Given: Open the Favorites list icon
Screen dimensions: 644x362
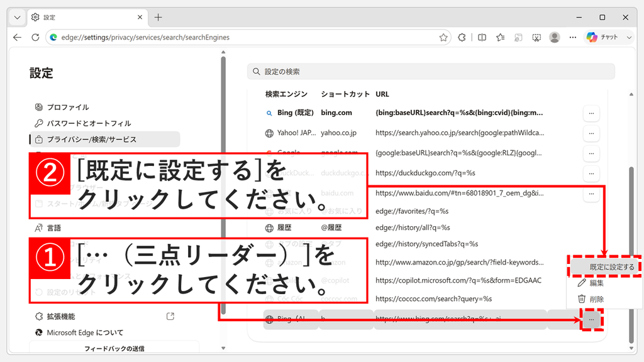Looking at the screenshot, I should (500, 37).
